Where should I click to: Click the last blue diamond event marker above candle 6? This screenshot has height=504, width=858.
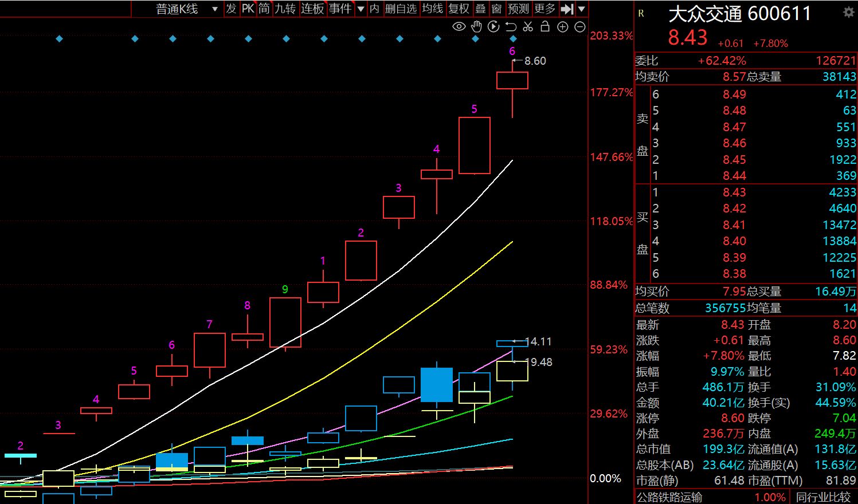[x=513, y=39]
